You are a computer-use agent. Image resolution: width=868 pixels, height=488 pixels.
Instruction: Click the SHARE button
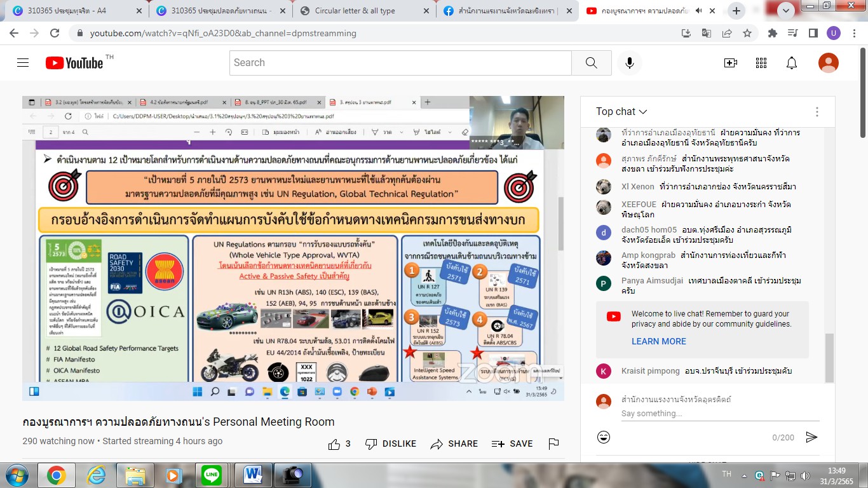click(454, 444)
